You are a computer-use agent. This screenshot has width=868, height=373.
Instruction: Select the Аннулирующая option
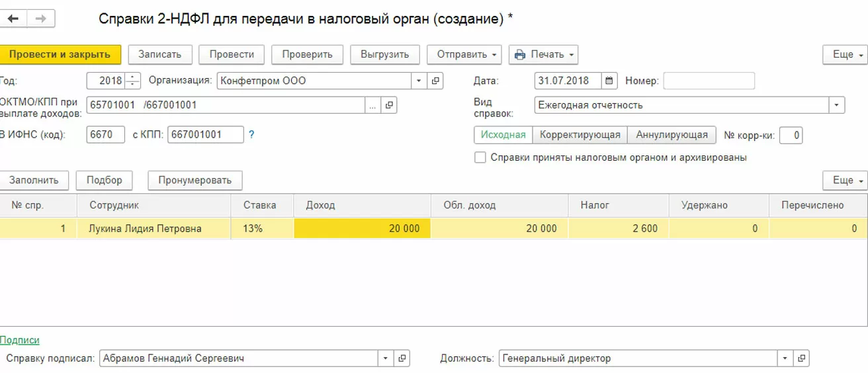click(x=672, y=135)
